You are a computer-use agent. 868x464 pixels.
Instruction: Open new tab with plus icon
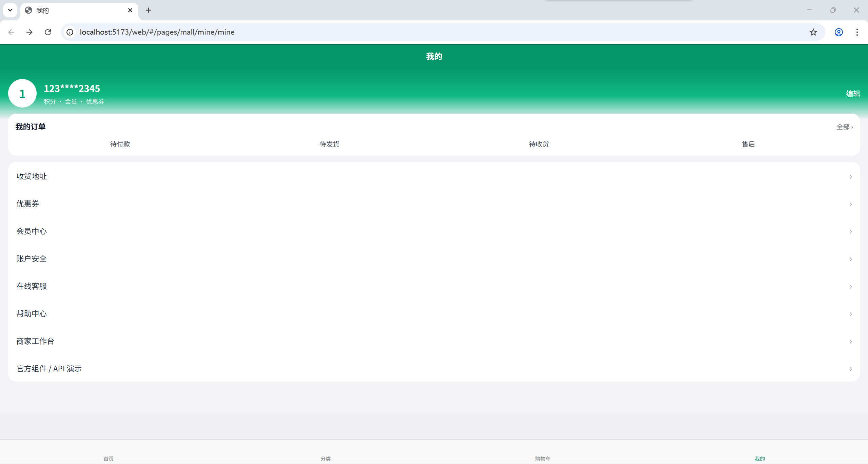(x=149, y=10)
